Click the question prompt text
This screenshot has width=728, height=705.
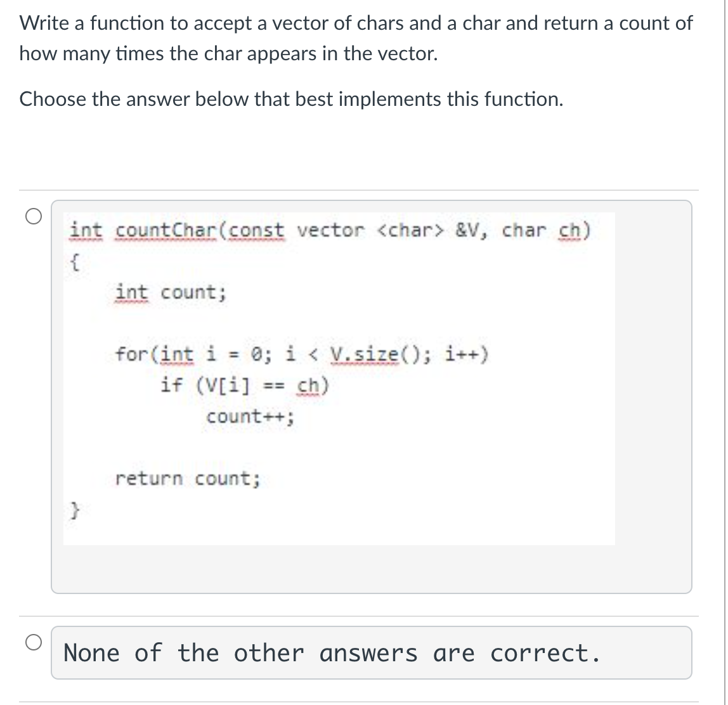click(355, 38)
